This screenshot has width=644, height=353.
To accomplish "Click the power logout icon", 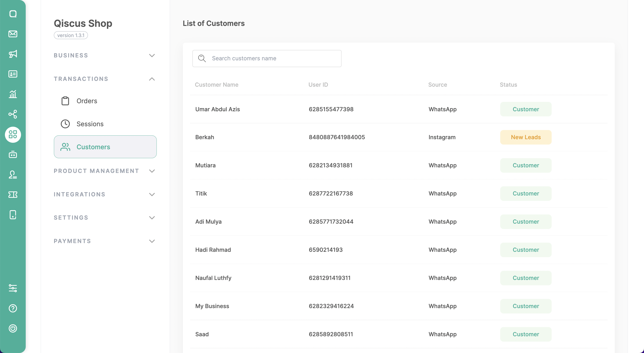I will pyautogui.click(x=13, y=328).
